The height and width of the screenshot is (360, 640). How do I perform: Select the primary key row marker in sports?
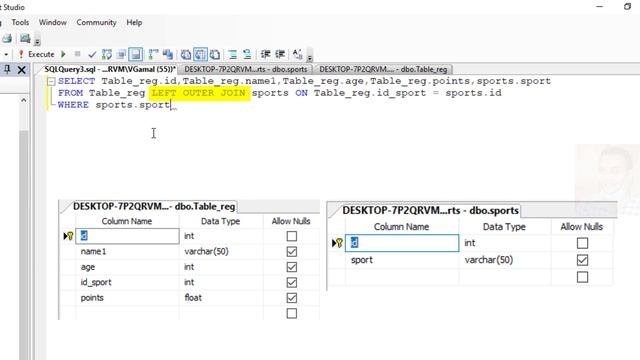[x=337, y=243]
